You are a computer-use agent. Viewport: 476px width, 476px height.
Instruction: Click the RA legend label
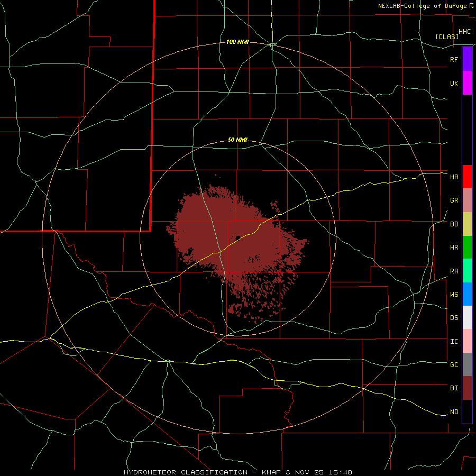click(454, 271)
